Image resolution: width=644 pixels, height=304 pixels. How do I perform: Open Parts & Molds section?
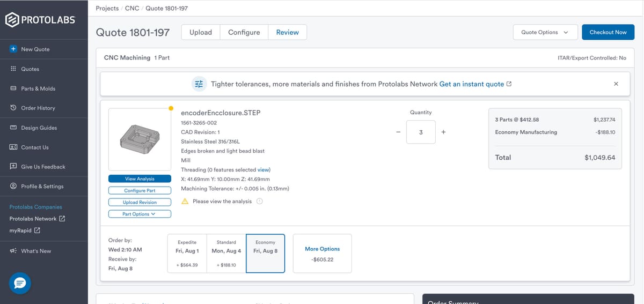[x=38, y=88]
